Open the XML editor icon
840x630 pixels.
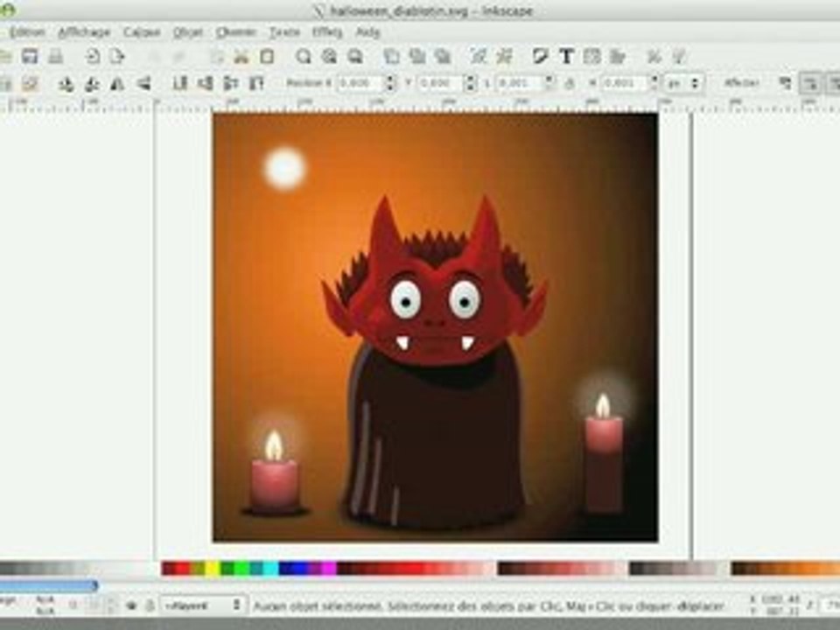pos(592,56)
